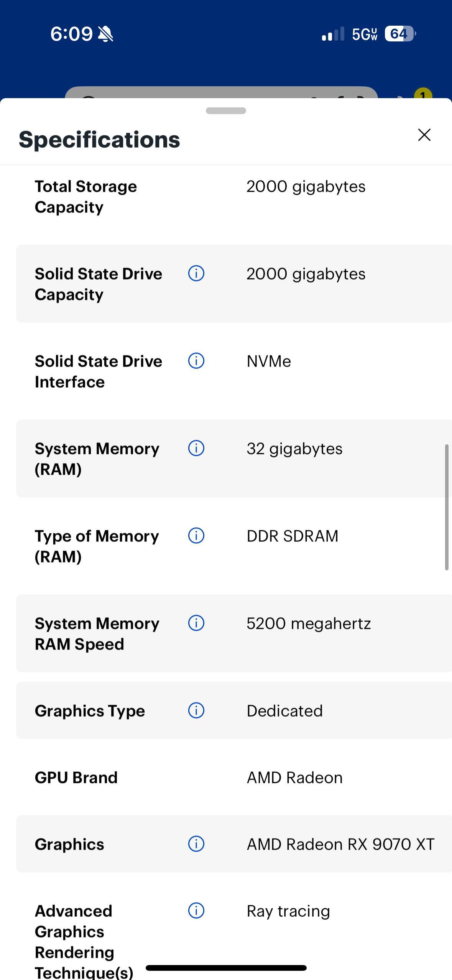Screen dimensions: 452x980
Task: Show info about Type of Memory (RAM)
Action: (x=196, y=536)
